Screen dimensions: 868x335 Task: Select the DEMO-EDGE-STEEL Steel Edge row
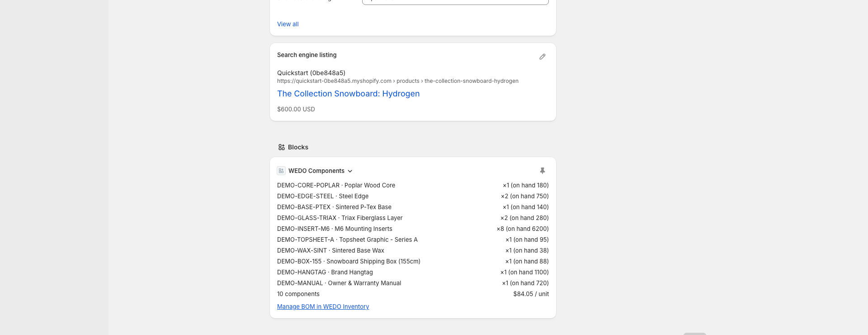pyautogui.click(x=413, y=196)
